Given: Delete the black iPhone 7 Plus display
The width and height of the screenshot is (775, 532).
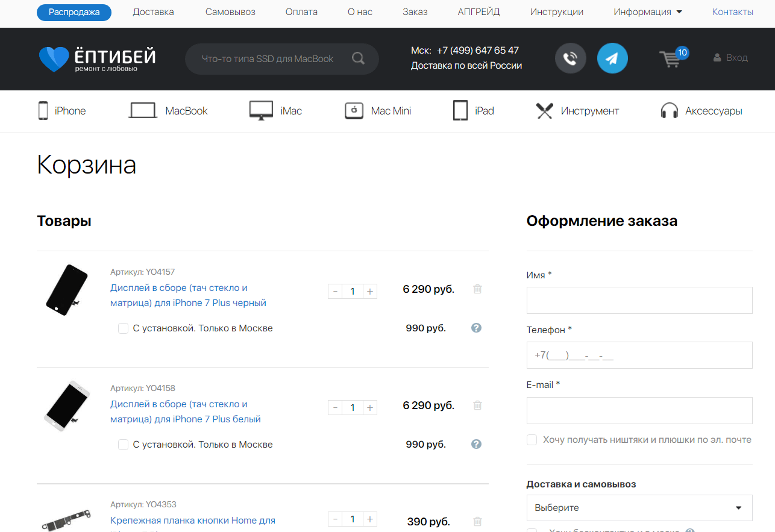Looking at the screenshot, I should (x=477, y=289).
